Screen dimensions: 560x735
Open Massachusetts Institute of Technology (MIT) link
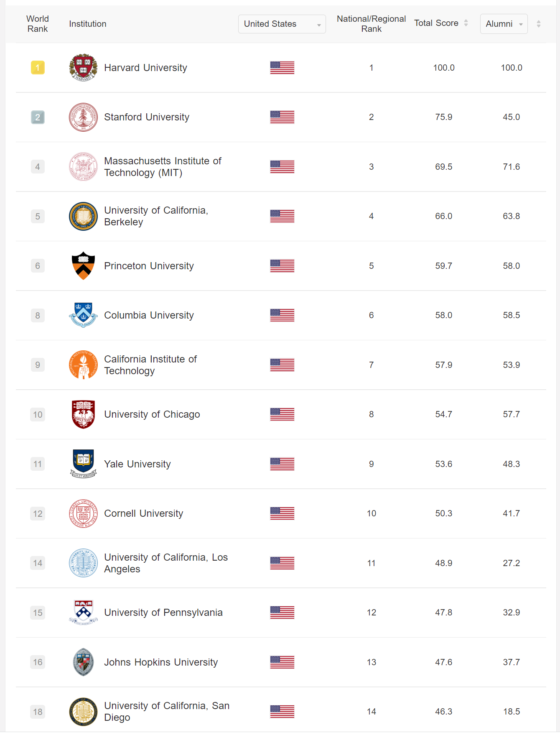[x=163, y=167]
